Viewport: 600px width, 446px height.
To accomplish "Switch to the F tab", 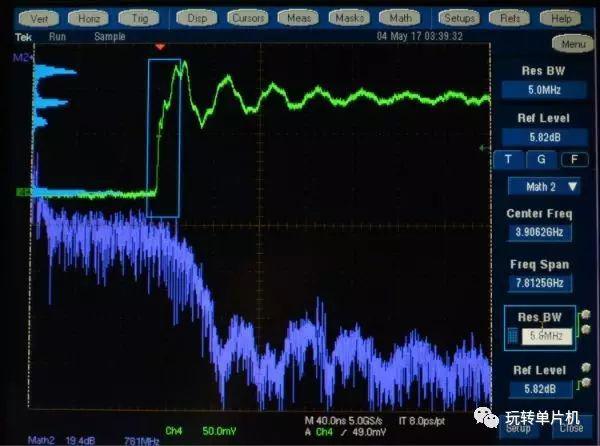I will 574,160.
